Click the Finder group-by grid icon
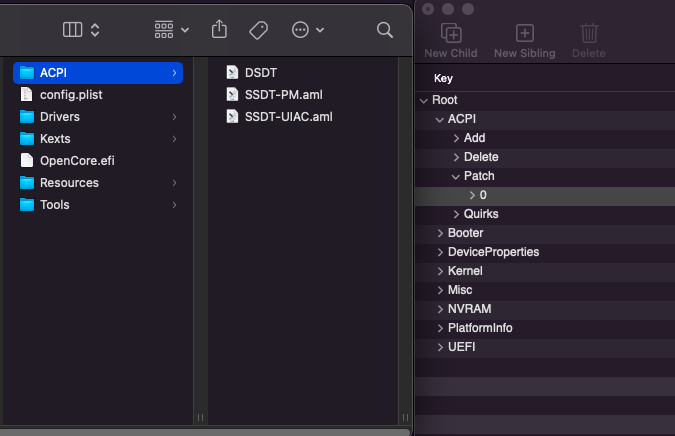Viewport: 675px width, 436px height. point(164,30)
